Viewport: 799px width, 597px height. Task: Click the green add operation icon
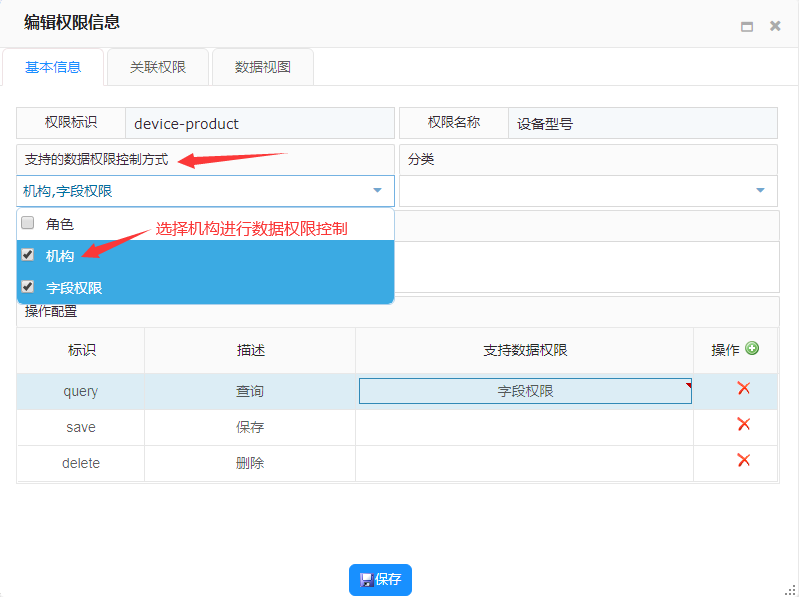coord(752,349)
